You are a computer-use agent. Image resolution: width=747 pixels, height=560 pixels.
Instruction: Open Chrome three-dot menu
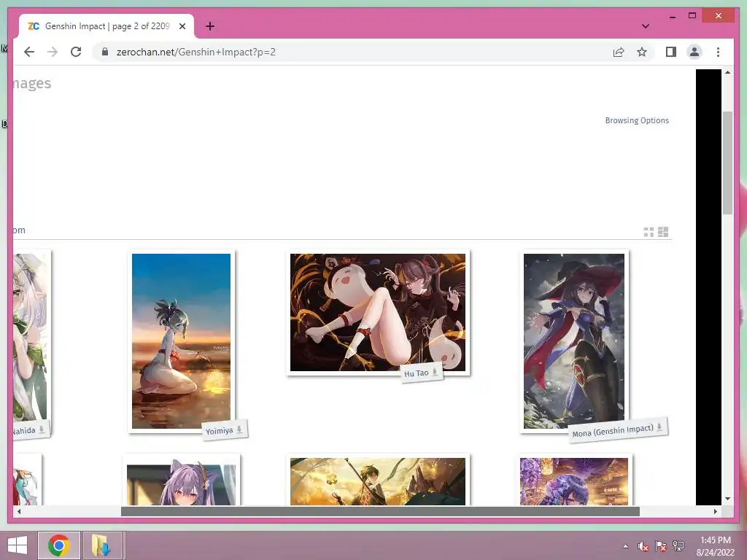click(x=718, y=52)
